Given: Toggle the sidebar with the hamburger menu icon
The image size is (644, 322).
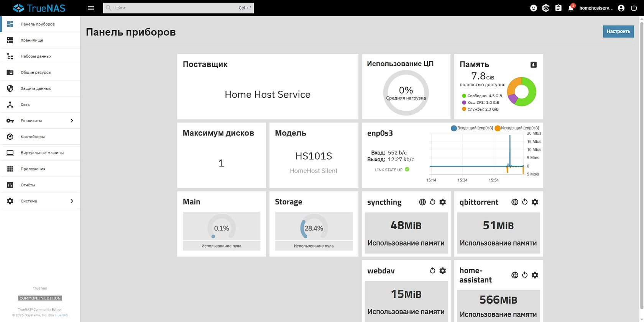Looking at the screenshot, I should (x=91, y=8).
